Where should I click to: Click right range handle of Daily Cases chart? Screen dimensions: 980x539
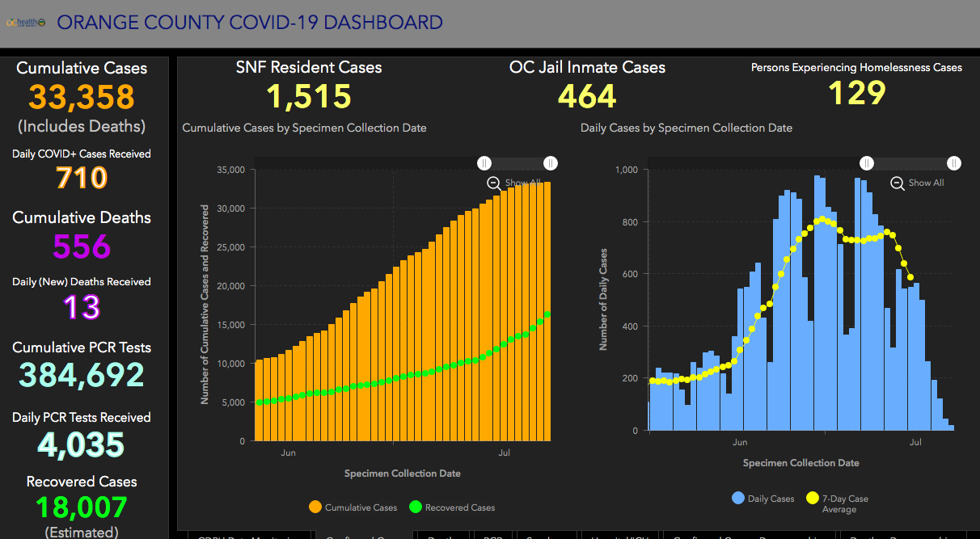pyautogui.click(x=954, y=163)
